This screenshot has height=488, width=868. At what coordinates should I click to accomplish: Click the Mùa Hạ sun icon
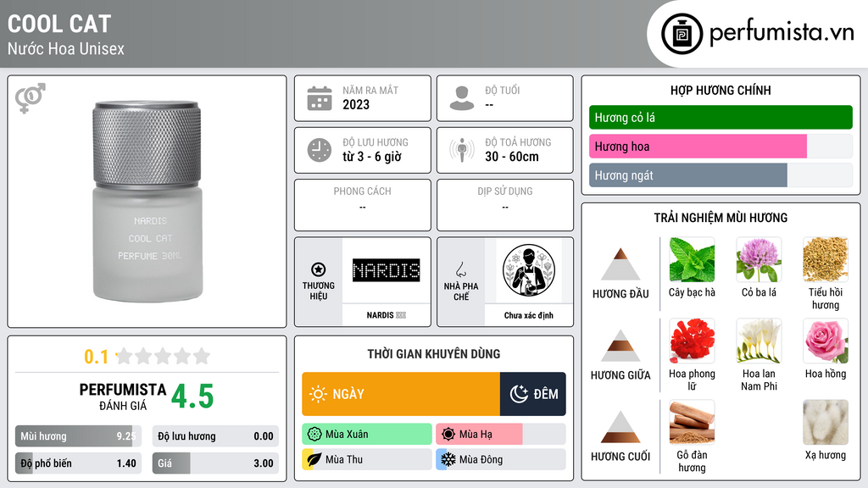point(448,435)
